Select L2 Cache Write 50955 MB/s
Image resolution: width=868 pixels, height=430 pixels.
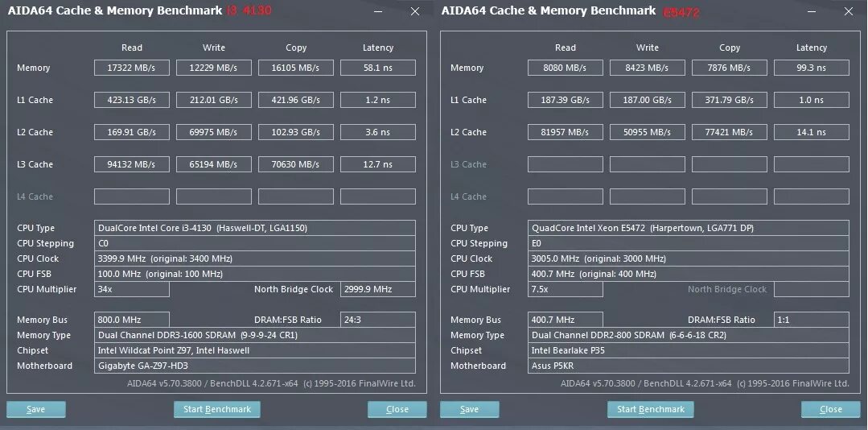pyautogui.click(x=647, y=132)
